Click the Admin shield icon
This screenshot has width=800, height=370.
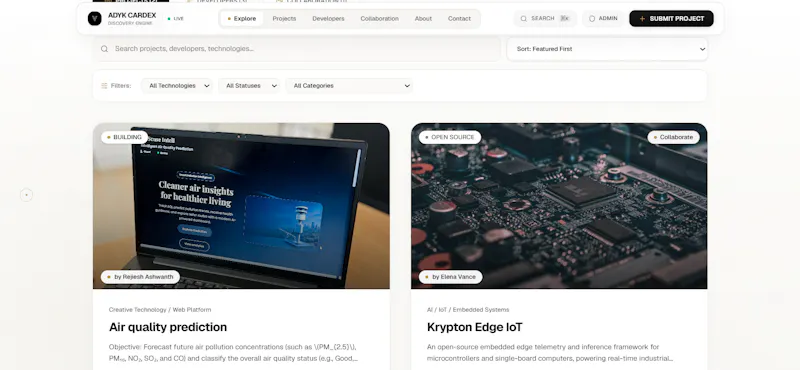(592, 18)
